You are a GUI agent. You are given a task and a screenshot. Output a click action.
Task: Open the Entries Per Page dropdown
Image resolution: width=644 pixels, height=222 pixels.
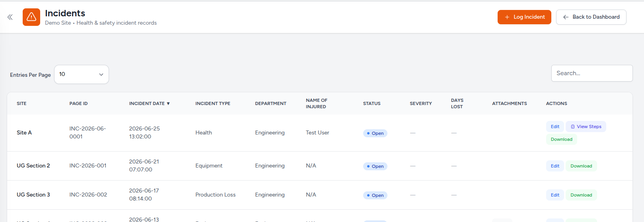tap(82, 74)
